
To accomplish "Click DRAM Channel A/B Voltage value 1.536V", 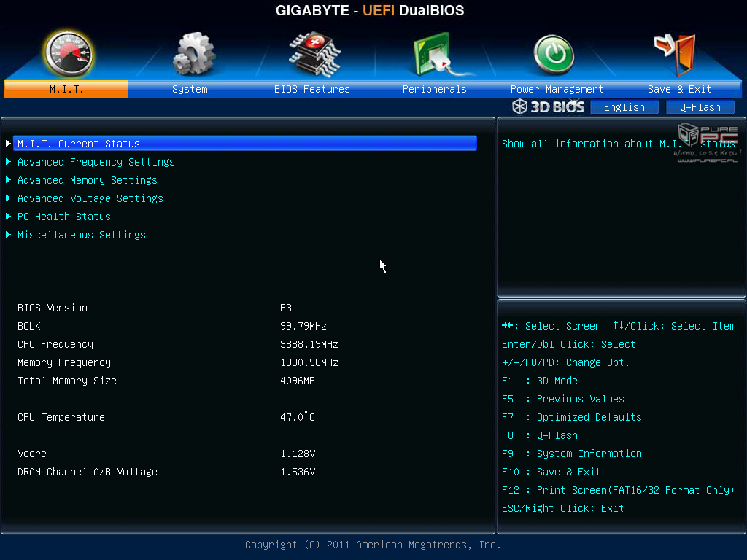I will [298, 472].
